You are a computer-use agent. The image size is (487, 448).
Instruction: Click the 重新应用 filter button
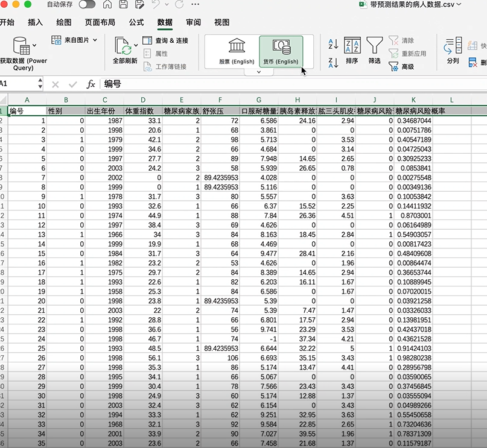tap(407, 54)
